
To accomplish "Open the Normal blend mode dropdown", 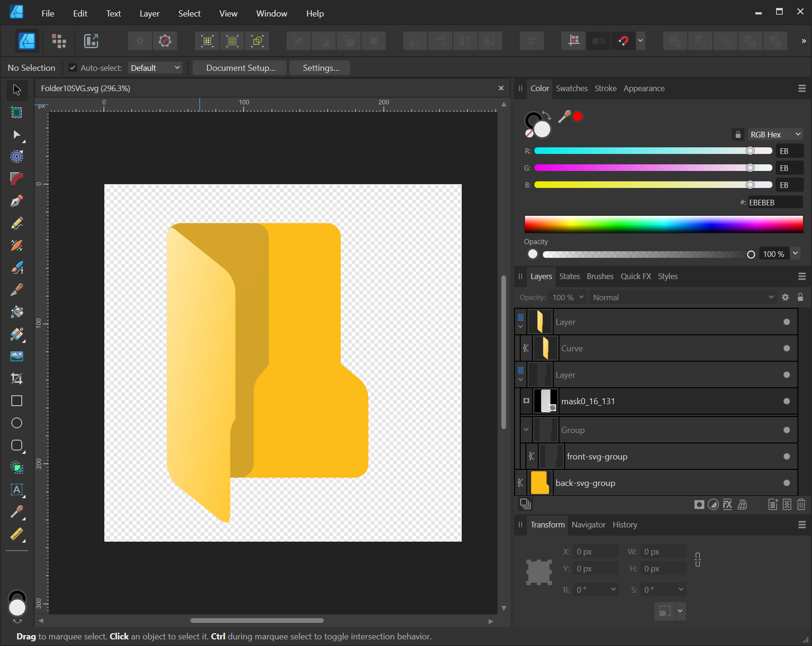I will pos(683,297).
